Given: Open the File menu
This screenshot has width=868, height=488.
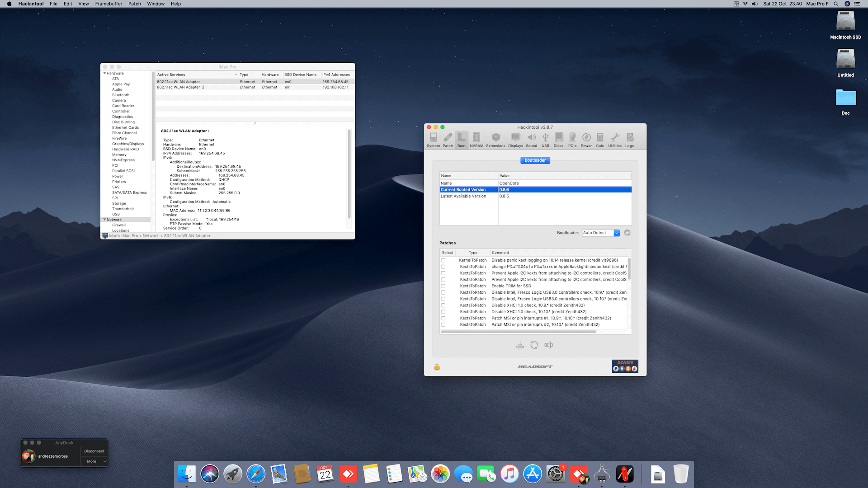Looking at the screenshot, I should [x=53, y=4].
